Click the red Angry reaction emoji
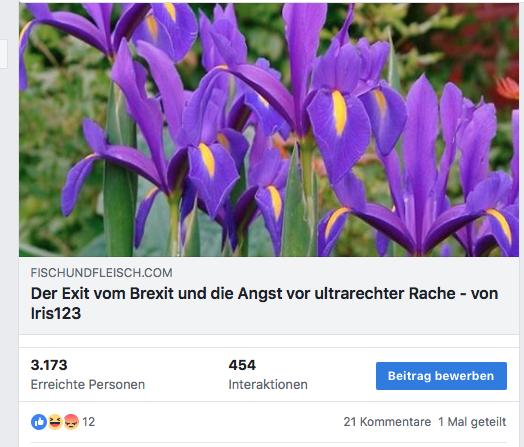The width and height of the screenshot is (524, 447). tap(71, 422)
